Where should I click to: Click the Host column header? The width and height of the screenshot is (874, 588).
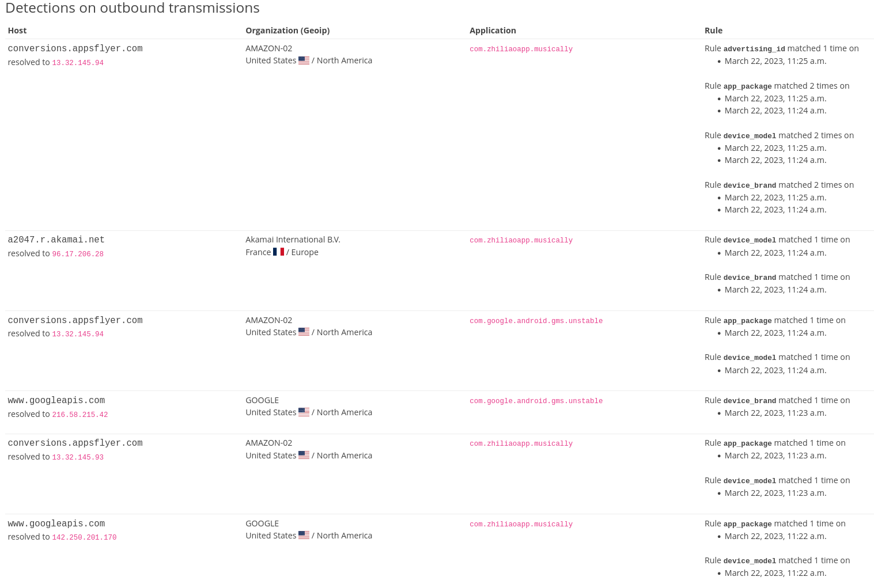[x=17, y=31]
